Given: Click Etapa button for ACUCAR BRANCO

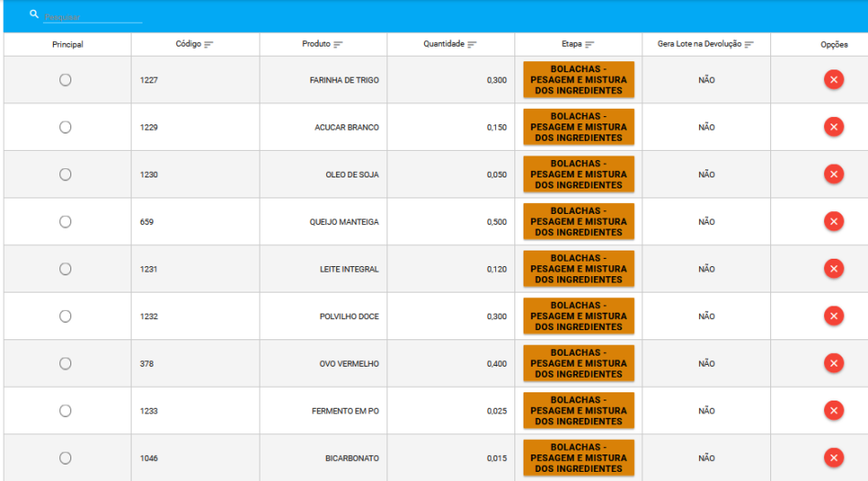Looking at the screenshot, I should pyautogui.click(x=578, y=127).
